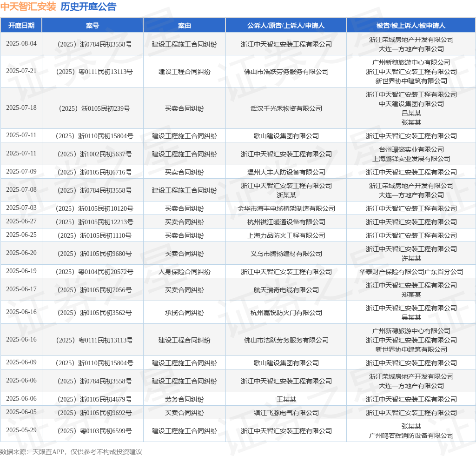Select the date 2025-07-09
The image size is (476, 456).
21,172
